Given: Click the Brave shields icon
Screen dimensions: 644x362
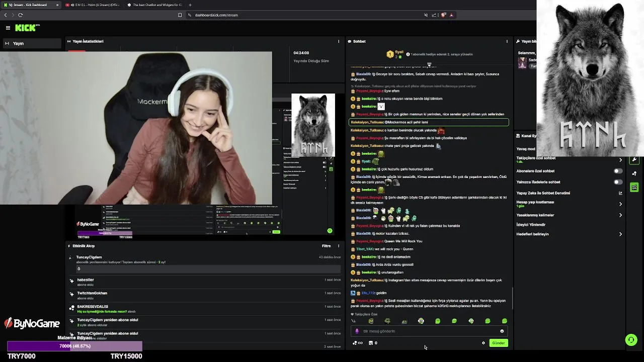Looking at the screenshot, I should [x=443, y=15].
